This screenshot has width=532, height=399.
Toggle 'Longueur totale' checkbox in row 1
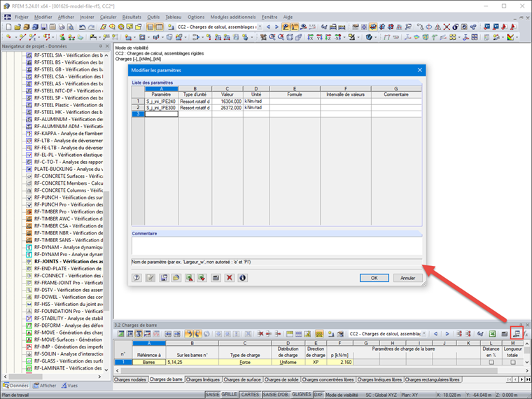512,362
